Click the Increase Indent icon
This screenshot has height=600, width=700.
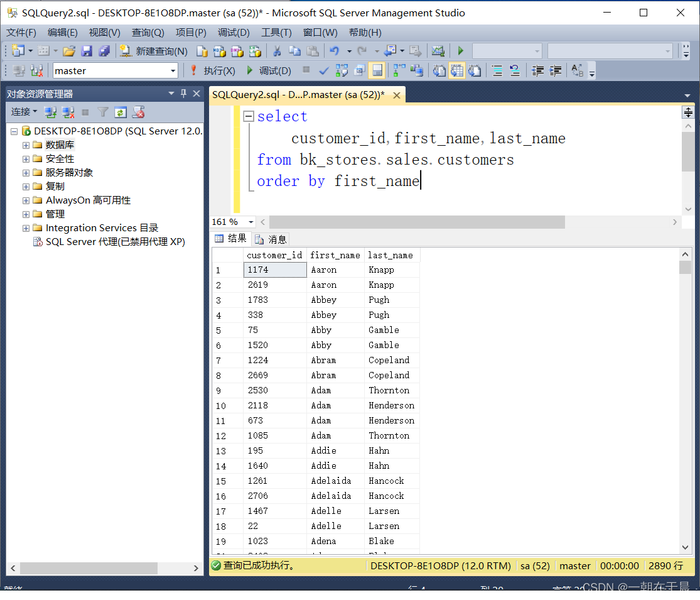coord(556,70)
